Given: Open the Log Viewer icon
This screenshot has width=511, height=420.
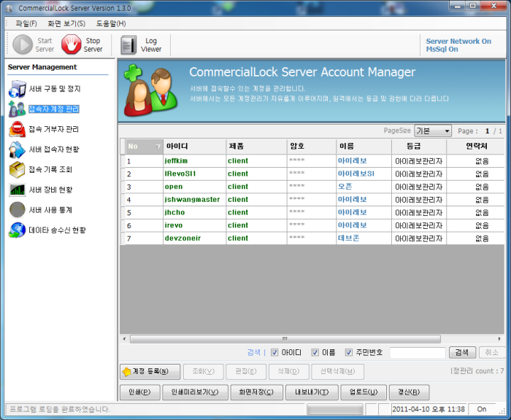Looking at the screenshot, I should (128, 45).
